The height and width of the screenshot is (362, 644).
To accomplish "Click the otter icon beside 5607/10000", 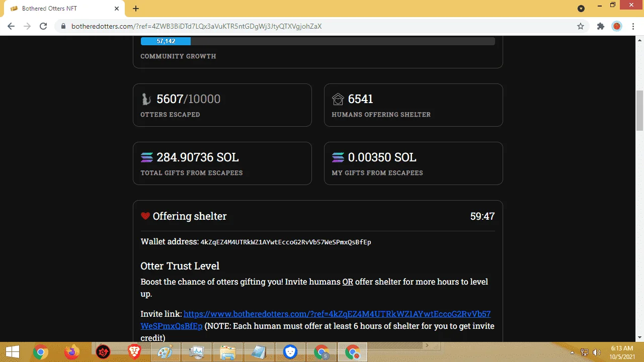I will tap(146, 99).
